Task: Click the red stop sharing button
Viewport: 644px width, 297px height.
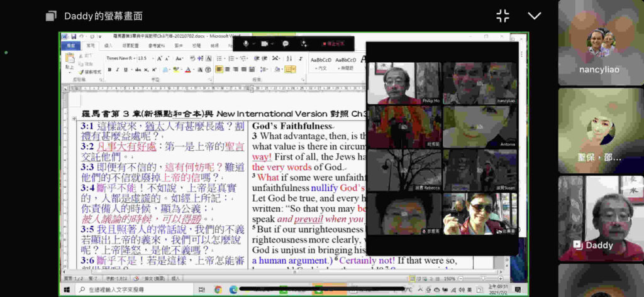Action: 333,44
